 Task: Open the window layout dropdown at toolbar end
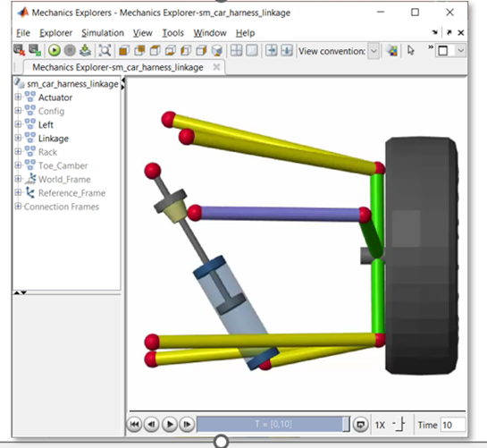point(461,51)
